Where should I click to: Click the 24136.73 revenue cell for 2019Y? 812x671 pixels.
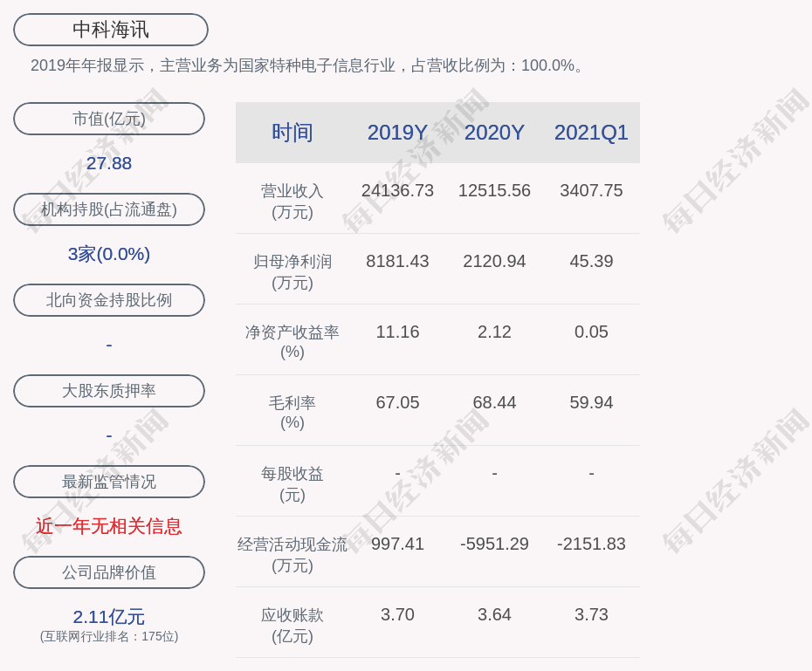(x=397, y=190)
